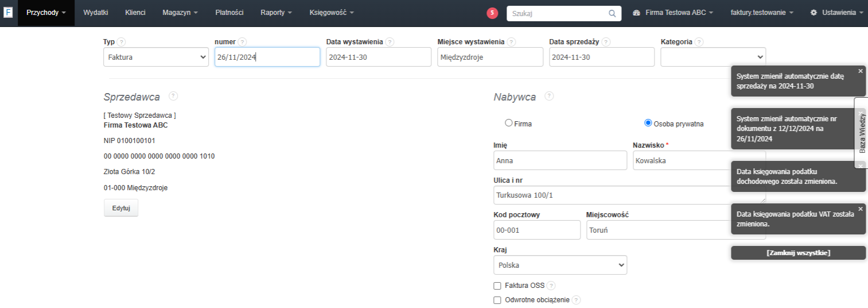Screen dimensions: 868x308
Task: Enable the Odwrotne obciążenie checkbox
Action: pos(497,300)
